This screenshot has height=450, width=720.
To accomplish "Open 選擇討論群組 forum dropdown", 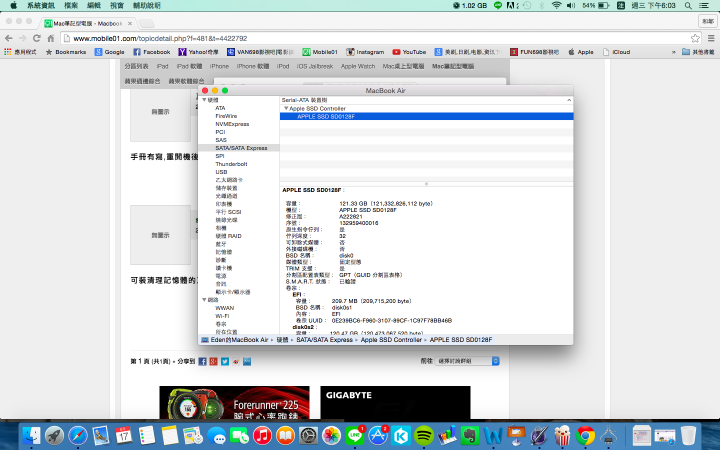I will [467, 361].
